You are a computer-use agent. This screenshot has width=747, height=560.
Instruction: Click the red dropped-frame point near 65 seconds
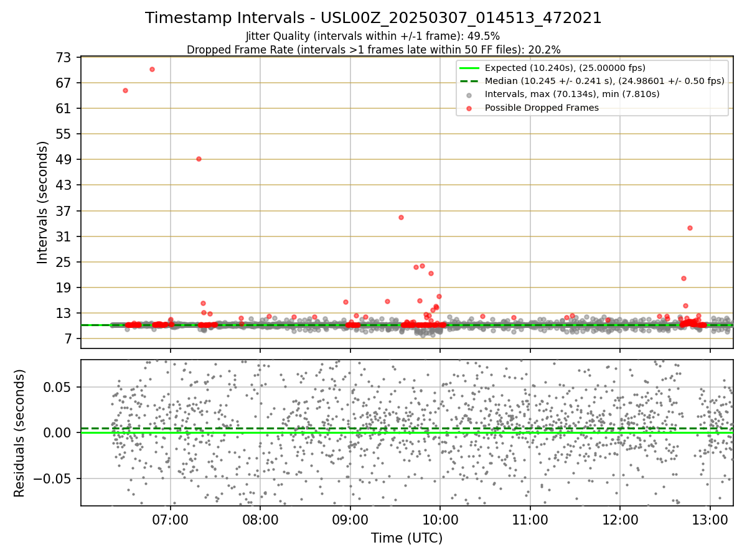[x=125, y=90]
